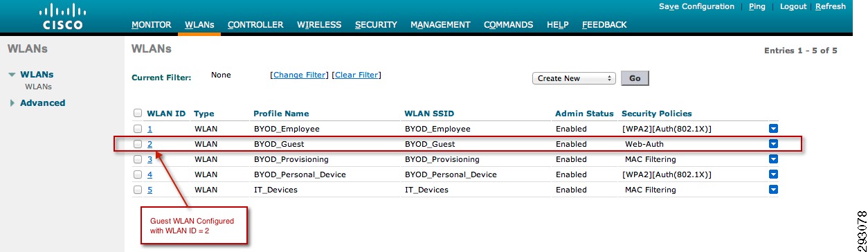Viewport: 868px width, 252px height.
Task: Tick checkbox for WLAN ID 1
Action: [x=138, y=129]
